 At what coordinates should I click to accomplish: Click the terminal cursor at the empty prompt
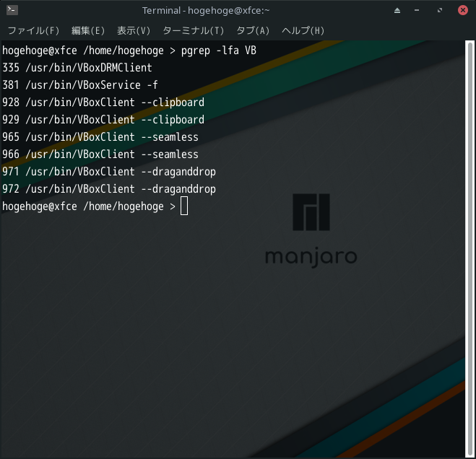[184, 206]
